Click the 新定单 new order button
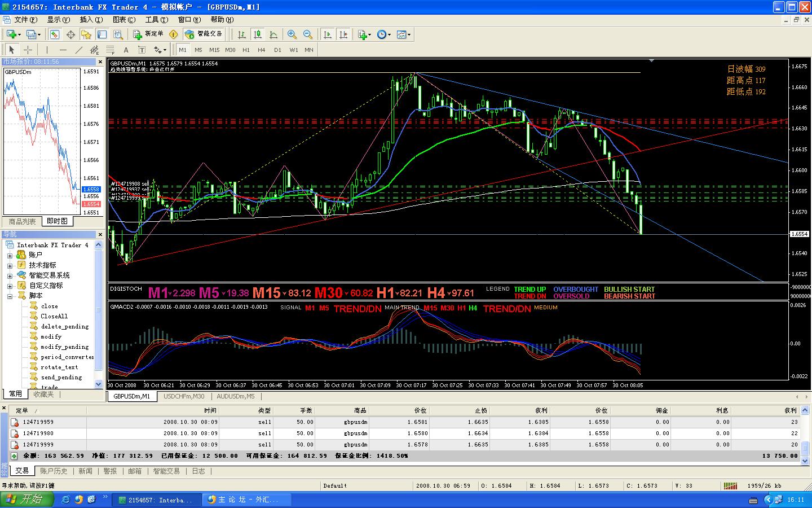This screenshot has height=508, width=812. [x=147, y=34]
